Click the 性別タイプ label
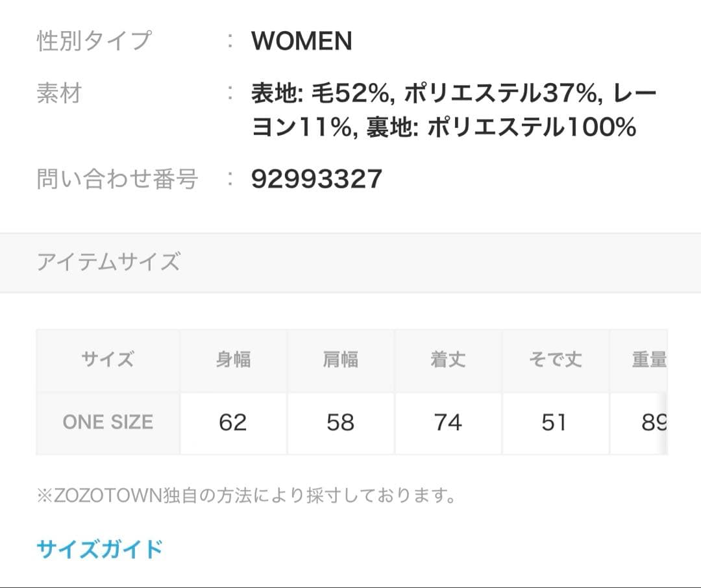701x588 pixels. click(x=94, y=42)
